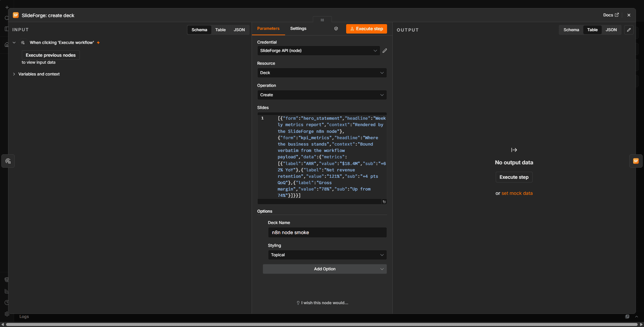Switch Input view to Table

coord(220,30)
